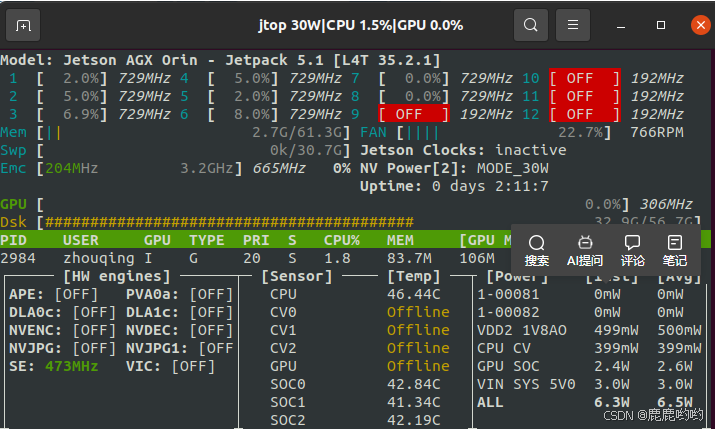Click the NVDEC [OFF] engine entry
Screen dimensions: 715x429
point(180,331)
